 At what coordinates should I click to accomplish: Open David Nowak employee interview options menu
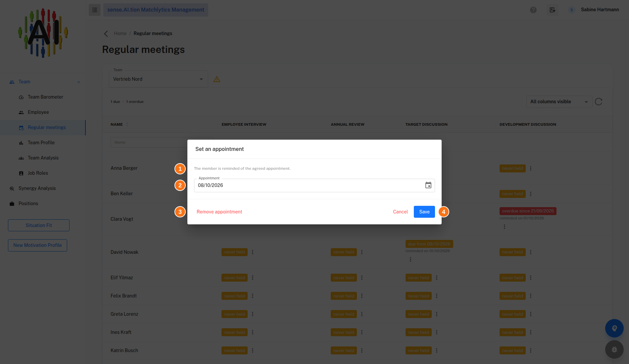pyautogui.click(x=253, y=252)
